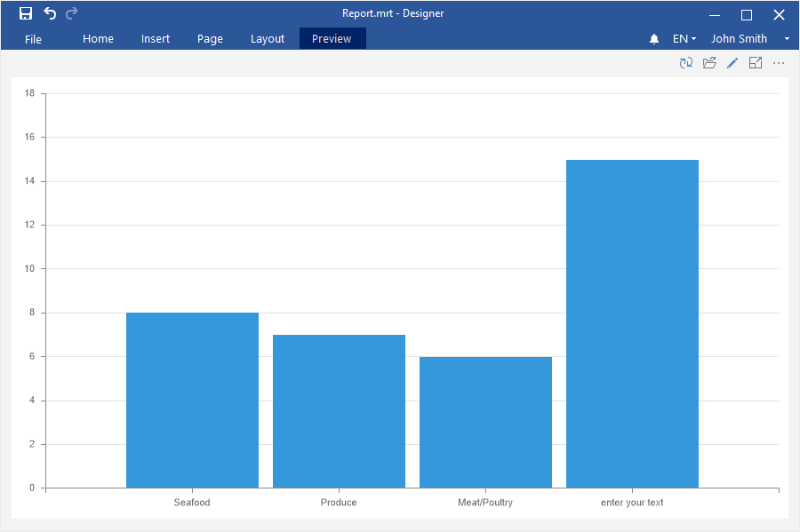Click the John Smith user name

(x=739, y=39)
